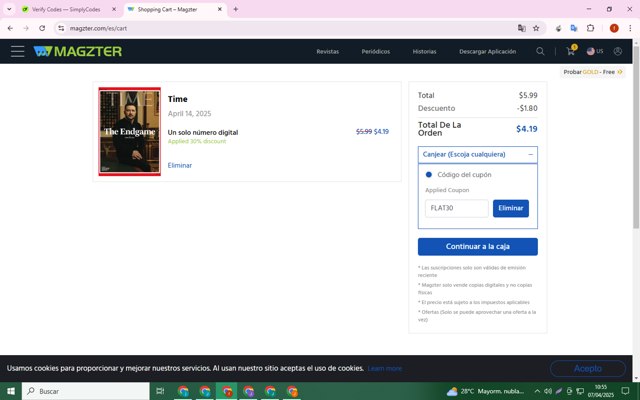640x400 pixels.
Task: Open the Windows Start menu
Action: tap(11, 391)
